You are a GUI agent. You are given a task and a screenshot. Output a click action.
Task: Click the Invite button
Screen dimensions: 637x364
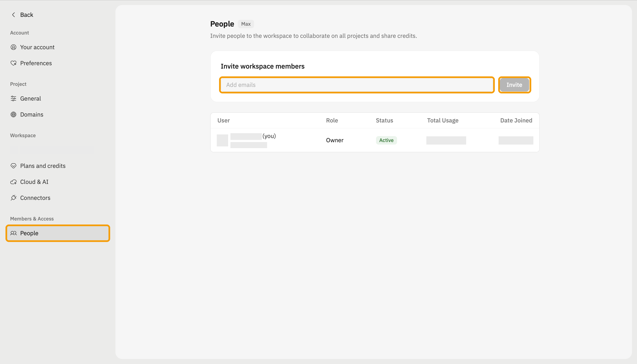point(514,85)
